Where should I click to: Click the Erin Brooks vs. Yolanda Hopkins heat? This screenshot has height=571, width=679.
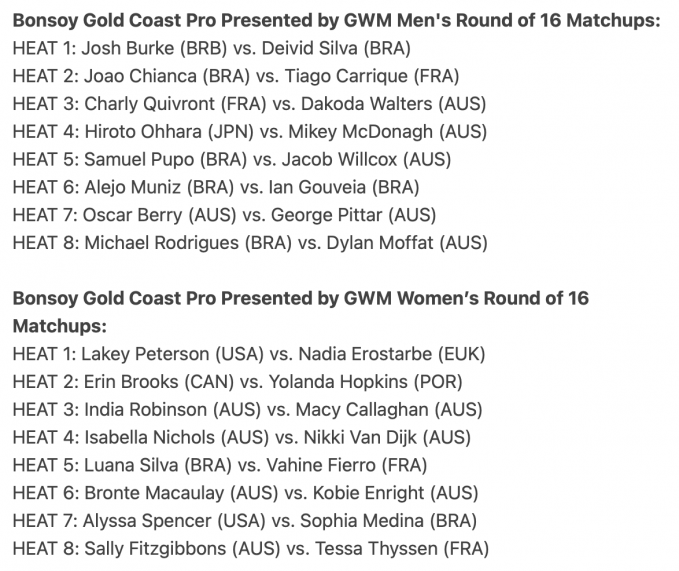tap(238, 382)
